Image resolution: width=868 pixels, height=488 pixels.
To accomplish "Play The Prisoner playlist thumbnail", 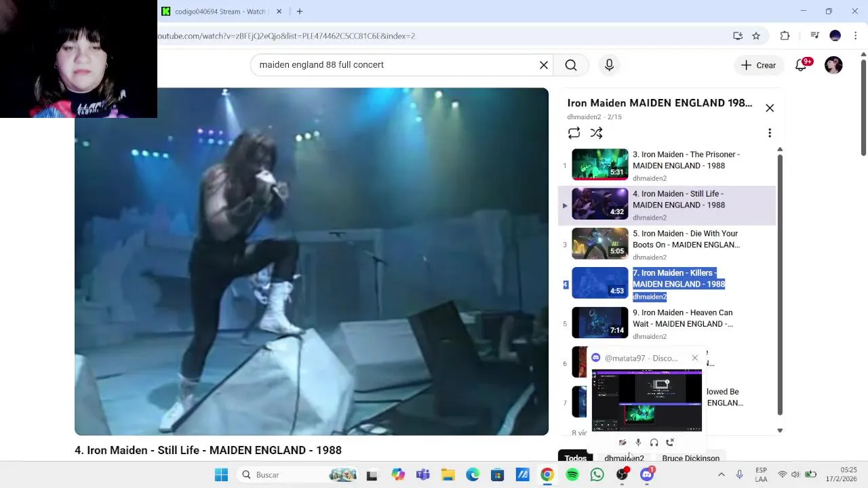I will click(x=599, y=165).
